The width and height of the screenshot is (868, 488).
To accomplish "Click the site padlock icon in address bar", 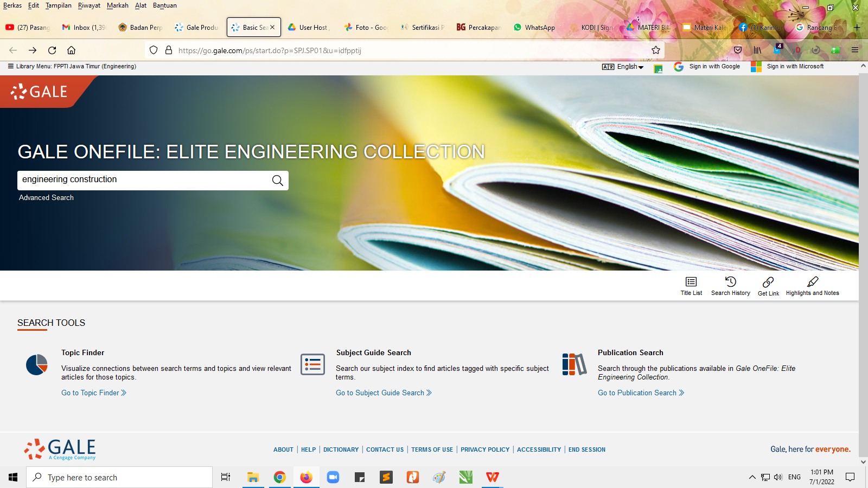I will (x=169, y=50).
